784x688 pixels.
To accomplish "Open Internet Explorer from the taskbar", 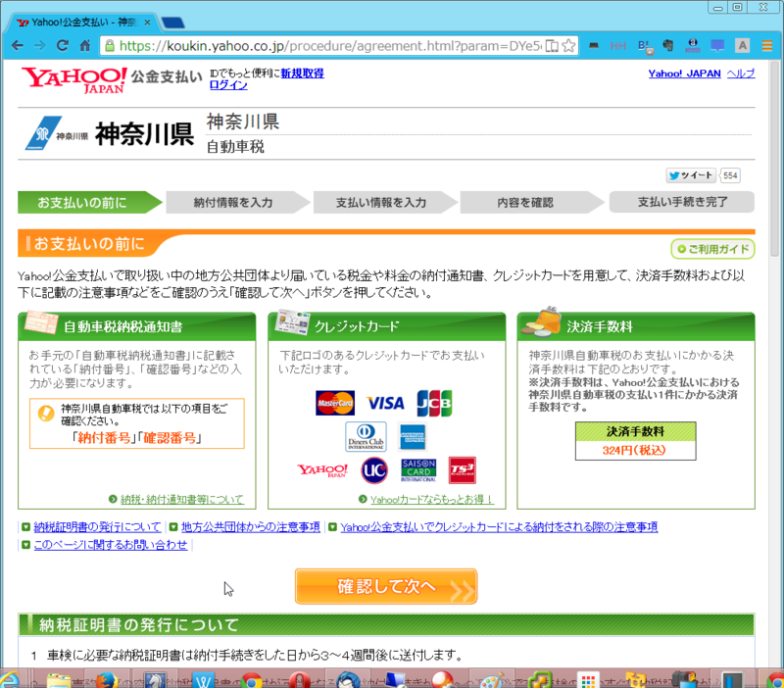I will click(x=9, y=680).
